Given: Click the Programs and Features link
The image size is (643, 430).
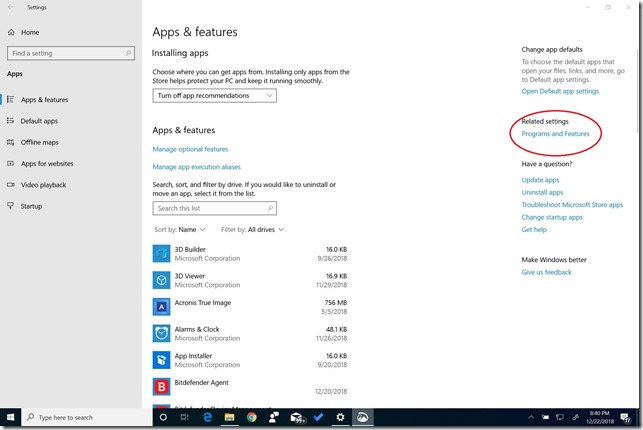Looking at the screenshot, I should pos(555,134).
